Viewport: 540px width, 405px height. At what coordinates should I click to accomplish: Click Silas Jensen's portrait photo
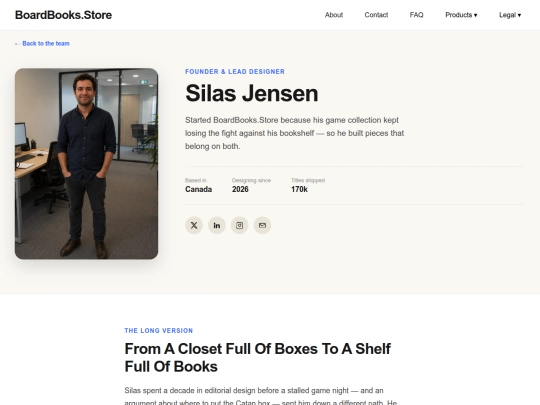86,164
